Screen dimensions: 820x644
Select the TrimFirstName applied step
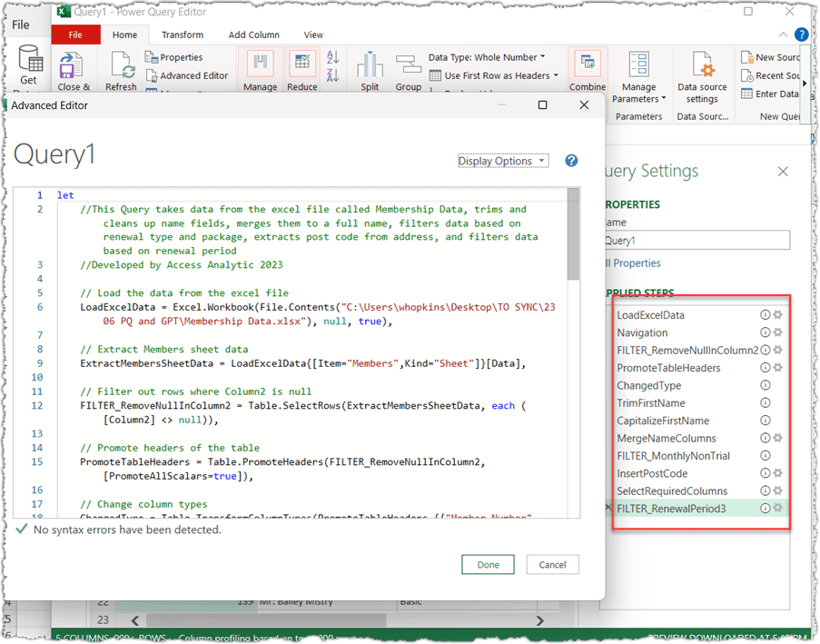coord(651,402)
